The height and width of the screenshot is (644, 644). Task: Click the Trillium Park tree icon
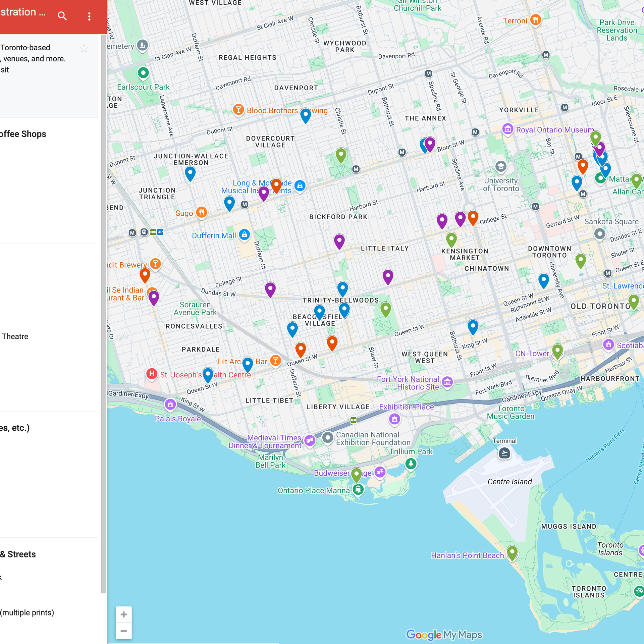click(x=411, y=464)
